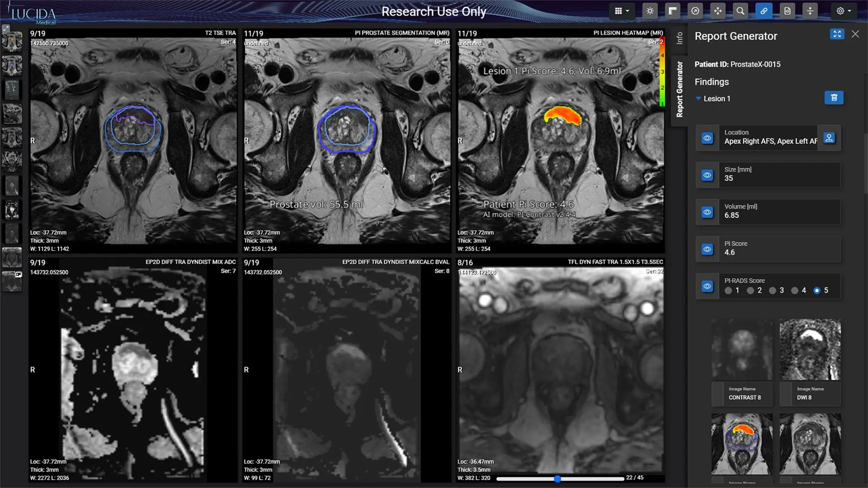Select the arrow annotation tool

[695, 11]
